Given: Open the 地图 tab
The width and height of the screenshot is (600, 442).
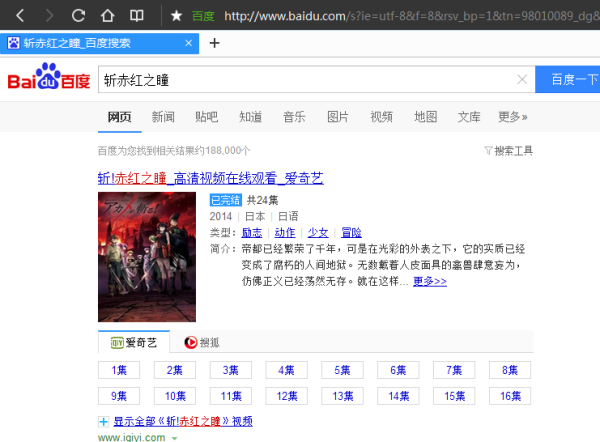Looking at the screenshot, I should click(426, 117).
